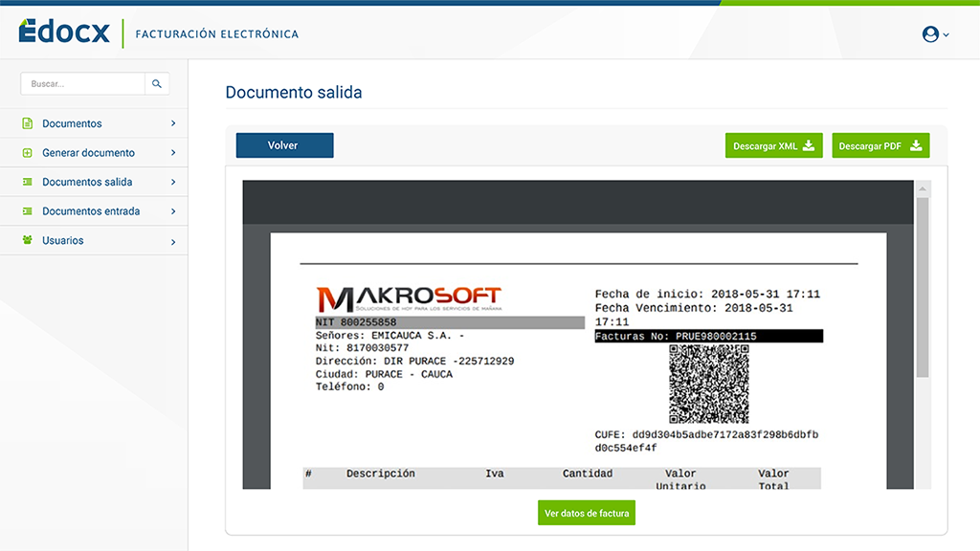Click the download icon in Descargar XML

point(808,145)
